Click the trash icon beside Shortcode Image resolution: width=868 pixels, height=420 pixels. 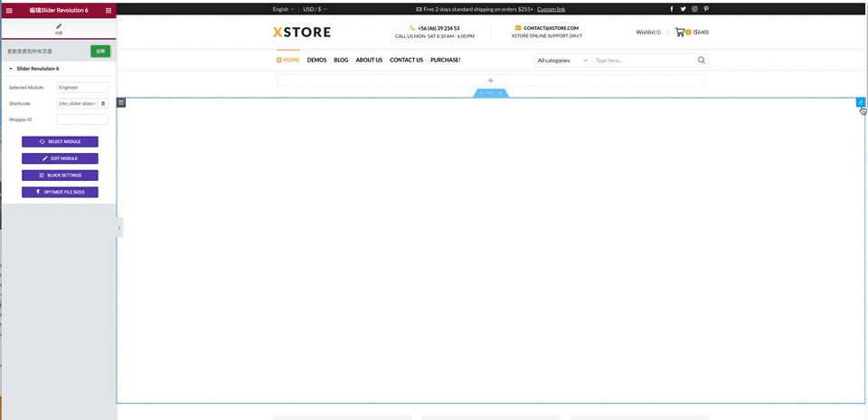(103, 103)
